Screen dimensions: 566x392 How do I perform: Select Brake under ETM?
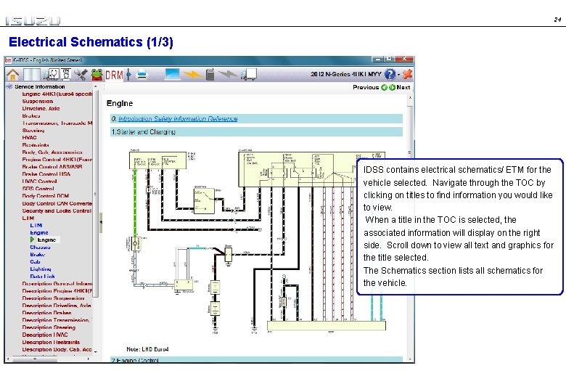[38, 254]
